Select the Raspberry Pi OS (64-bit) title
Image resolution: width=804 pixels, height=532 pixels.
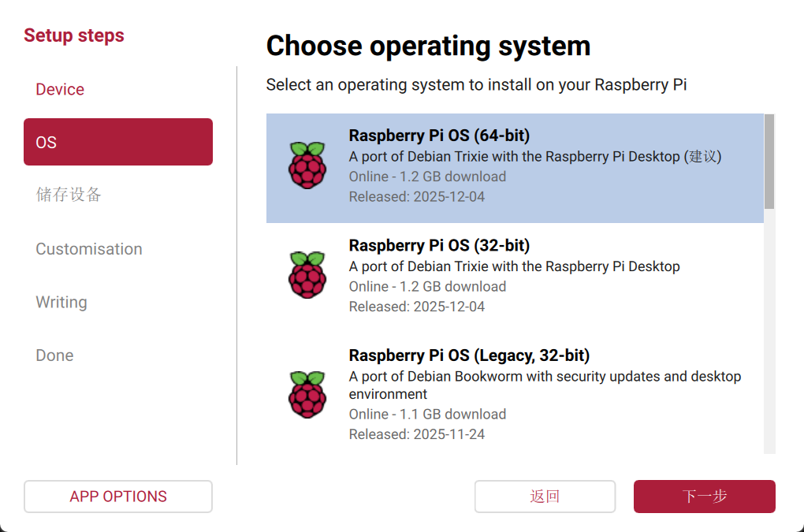[439, 136]
